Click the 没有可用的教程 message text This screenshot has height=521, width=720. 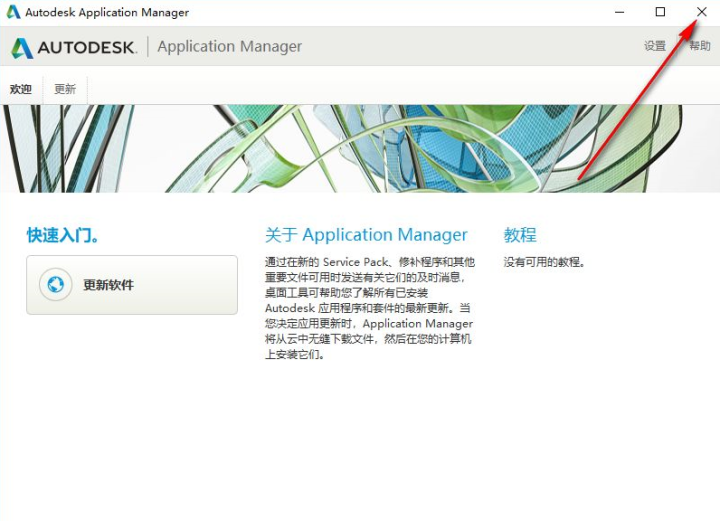click(545, 263)
